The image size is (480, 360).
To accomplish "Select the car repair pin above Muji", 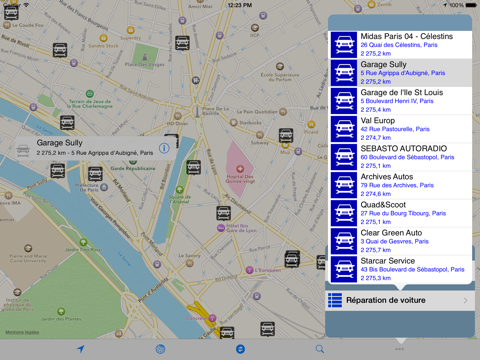I will pos(286,135).
